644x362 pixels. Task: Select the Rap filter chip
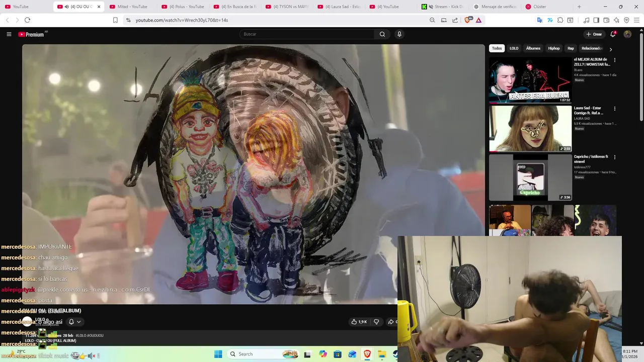click(571, 48)
